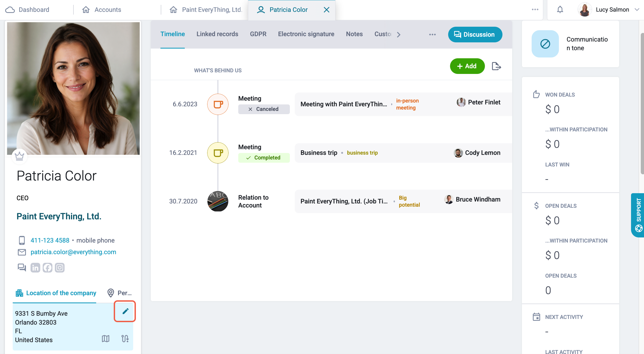644x354 pixels.
Task: Click the export timeline icon
Action: point(497,66)
